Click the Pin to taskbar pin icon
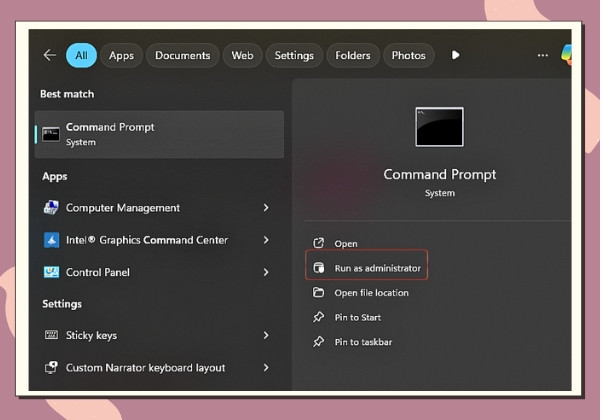 318,342
